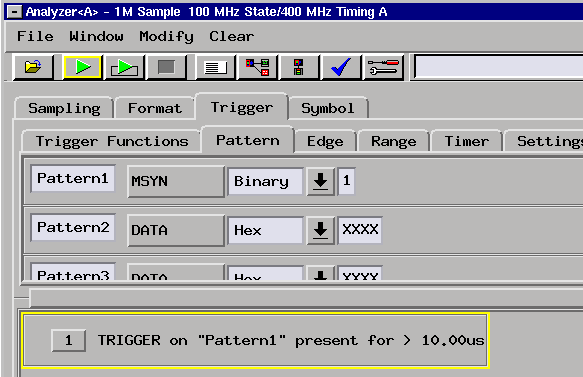Viewport: 583px width, 377px height.
Task: Click the down-arrow button in Pattern2 row
Action: [x=320, y=230]
